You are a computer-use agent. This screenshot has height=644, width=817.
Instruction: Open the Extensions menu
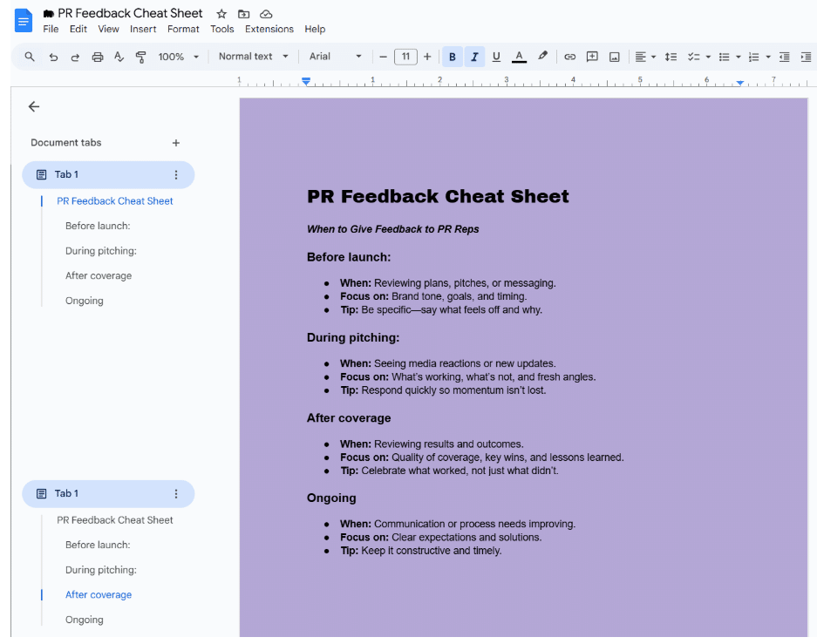269,29
